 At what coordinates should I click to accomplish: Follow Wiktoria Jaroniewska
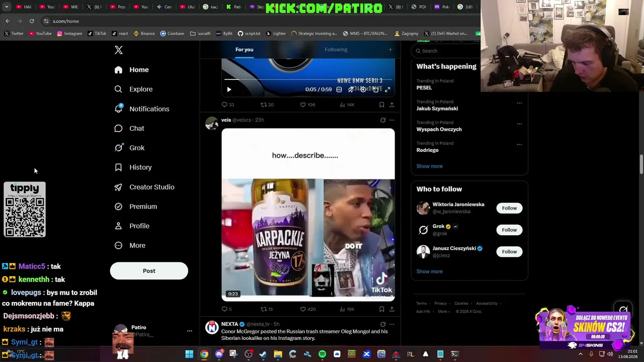(x=509, y=208)
